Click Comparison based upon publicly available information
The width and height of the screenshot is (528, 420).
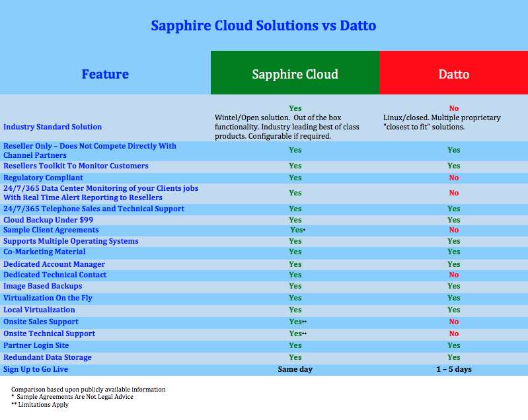[89, 390]
